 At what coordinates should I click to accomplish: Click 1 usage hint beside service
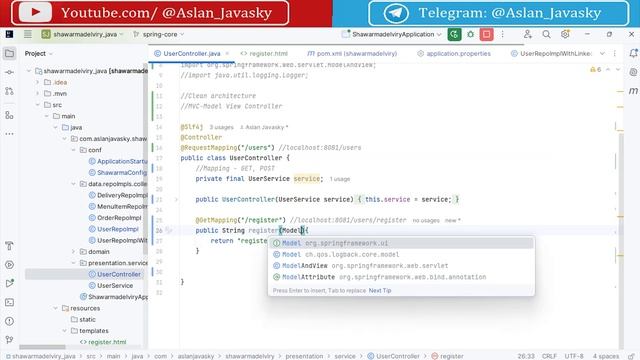click(x=340, y=179)
